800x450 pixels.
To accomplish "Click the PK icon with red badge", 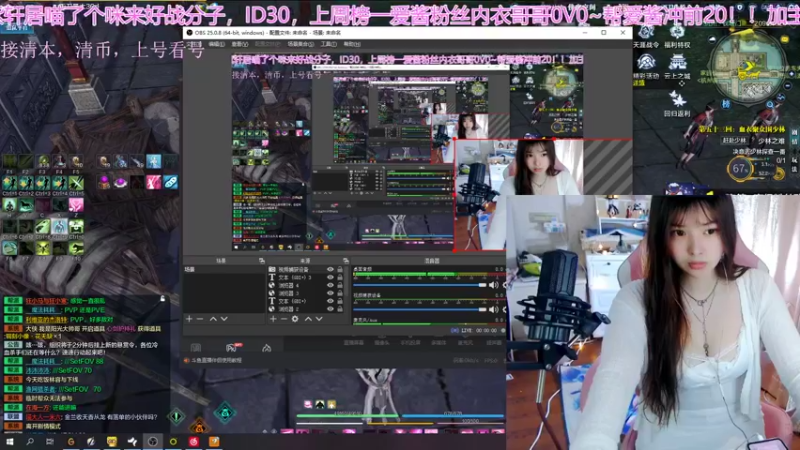I will coord(233,347).
